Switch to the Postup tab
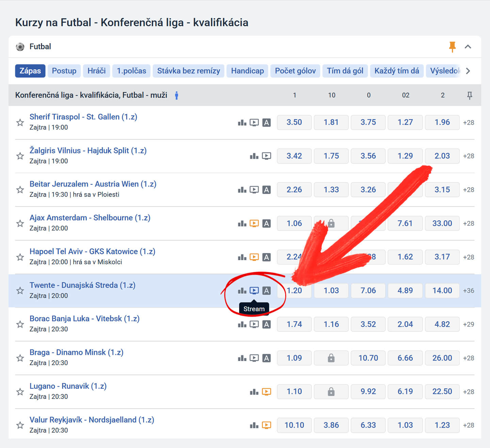The width and height of the screenshot is (490, 448). pyautogui.click(x=64, y=71)
